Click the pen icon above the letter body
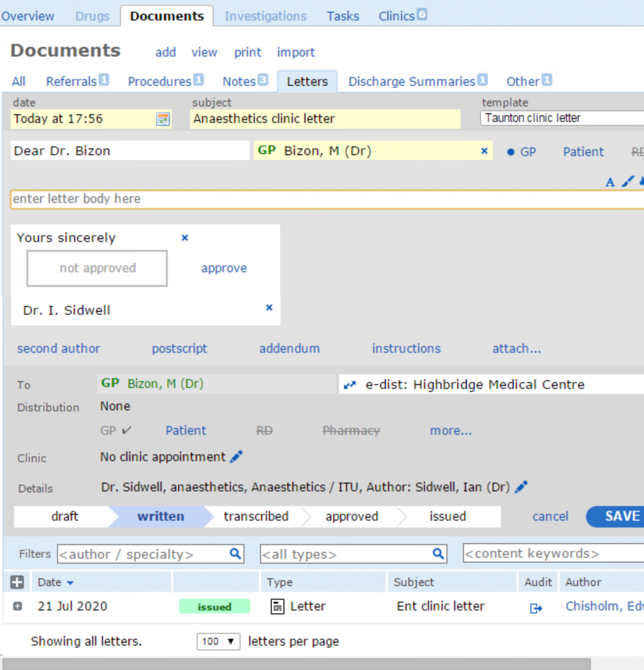 tap(628, 182)
